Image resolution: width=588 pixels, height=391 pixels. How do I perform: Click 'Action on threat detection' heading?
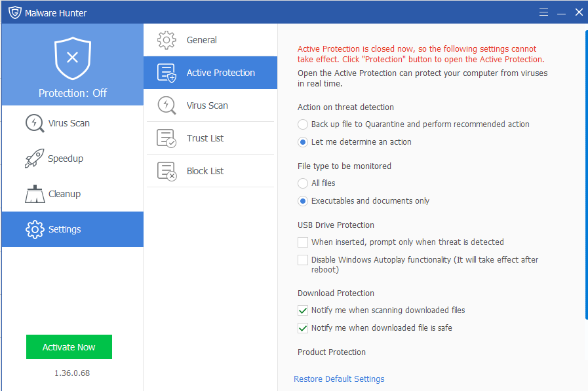click(345, 107)
